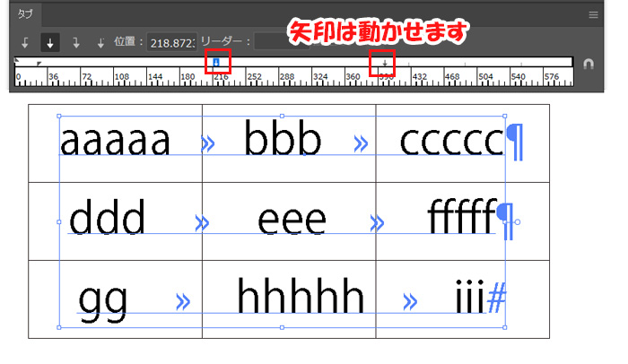Click the magnet icon to snap panel above text
Screen dimensions: 628x364
click(x=588, y=64)
